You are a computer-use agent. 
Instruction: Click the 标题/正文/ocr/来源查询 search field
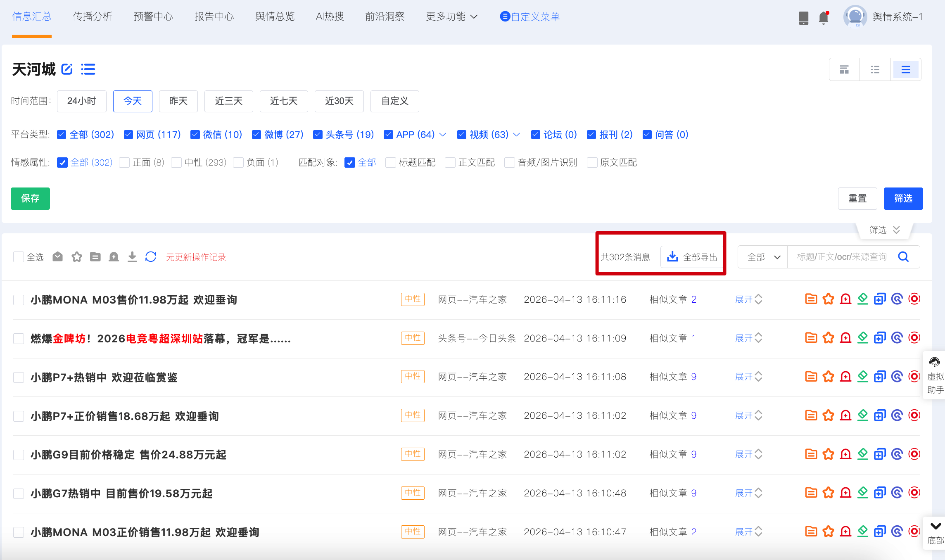tap(842, 257)
